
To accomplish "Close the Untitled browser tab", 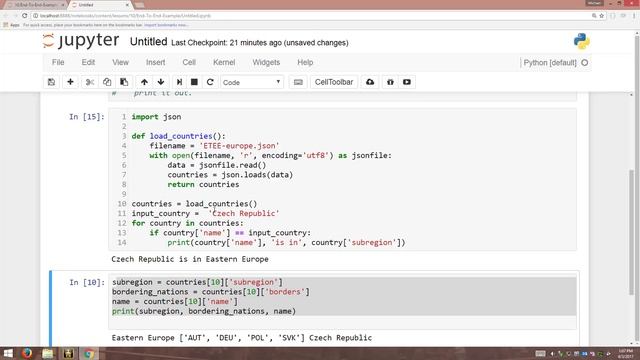I will click(x=127, y=5).
